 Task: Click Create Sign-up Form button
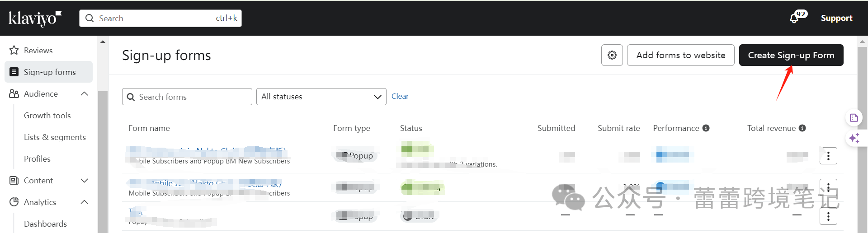coord(791,55)
